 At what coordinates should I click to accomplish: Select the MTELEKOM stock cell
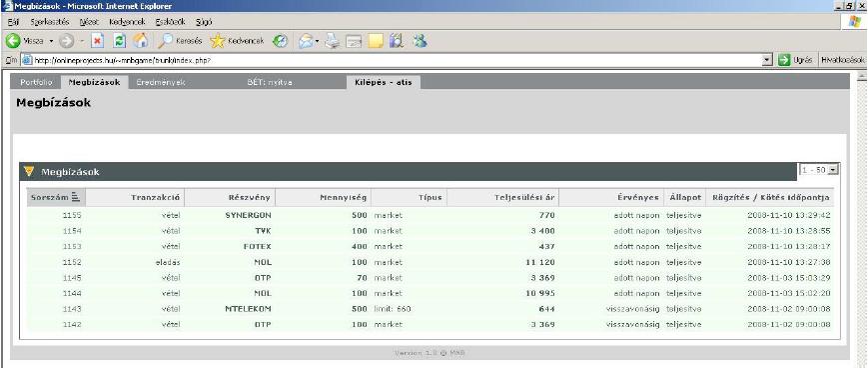[248, 309]
